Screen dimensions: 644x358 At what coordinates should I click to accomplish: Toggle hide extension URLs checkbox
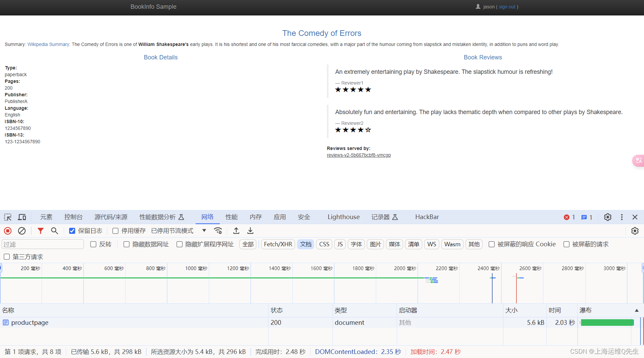180,244
